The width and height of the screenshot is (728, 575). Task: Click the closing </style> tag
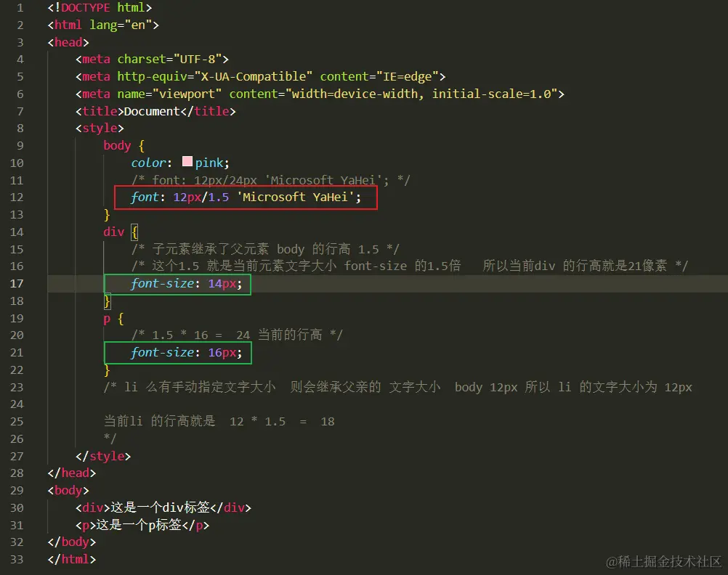click(103, 455)
